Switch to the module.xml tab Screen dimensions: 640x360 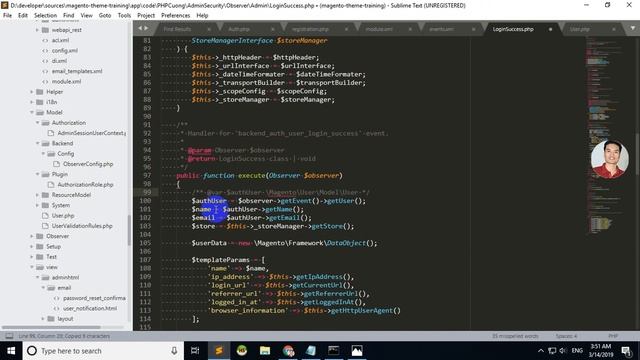coord(379,29)
